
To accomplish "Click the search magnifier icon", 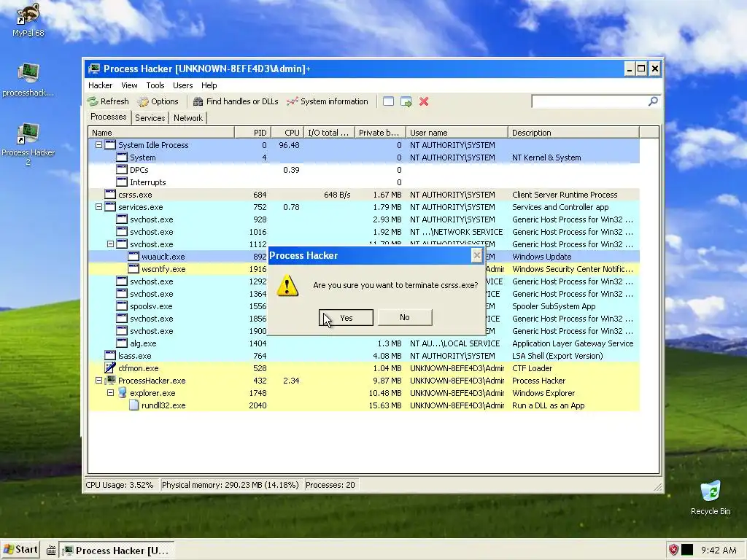I will (653, 101).
